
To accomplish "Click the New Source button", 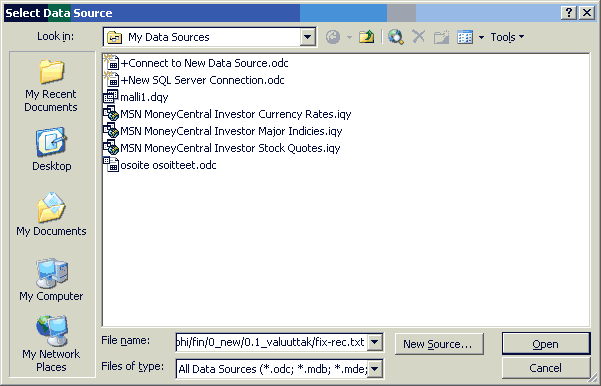I will (439, 344).
